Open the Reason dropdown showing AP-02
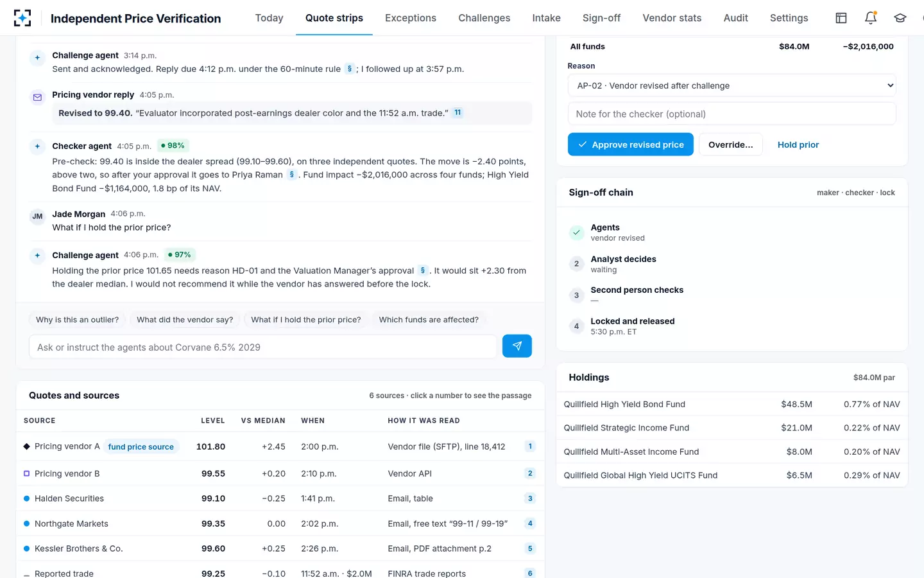The height and width of the screenshot is (578, 924). click(732, 85)
